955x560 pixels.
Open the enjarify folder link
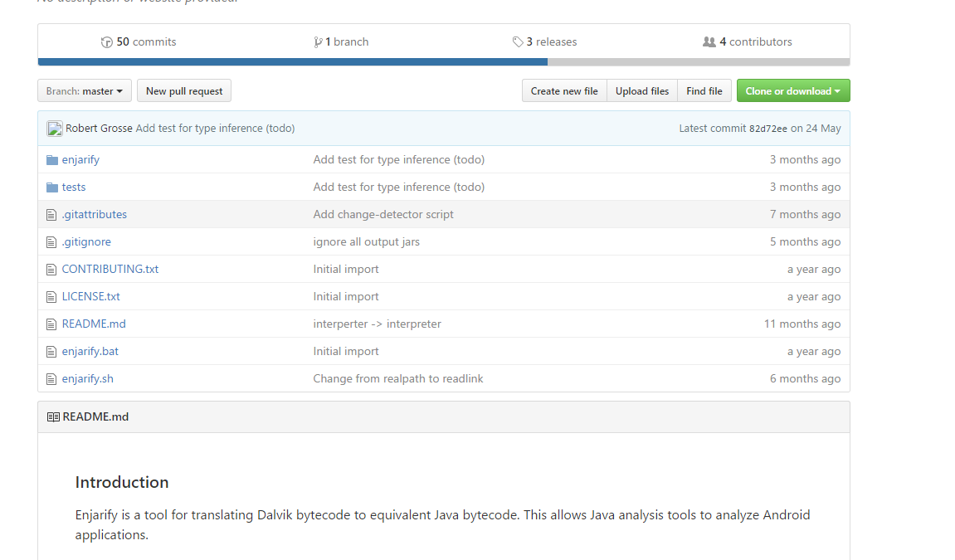coord(80,159)
